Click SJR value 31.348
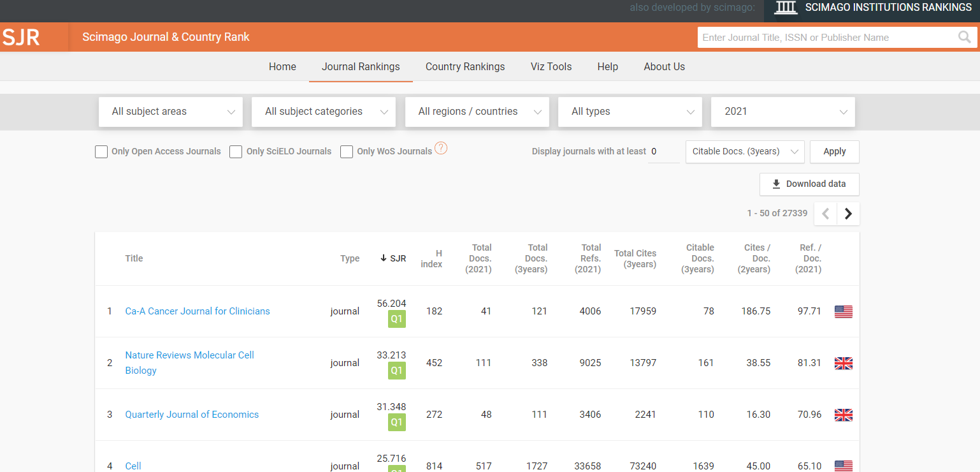 (x=391, y=407)
